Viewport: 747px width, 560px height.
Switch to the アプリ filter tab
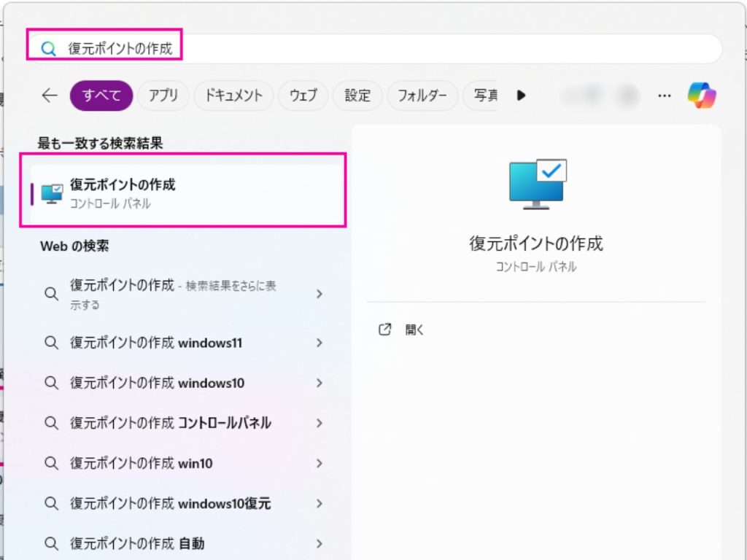(163, 95)
